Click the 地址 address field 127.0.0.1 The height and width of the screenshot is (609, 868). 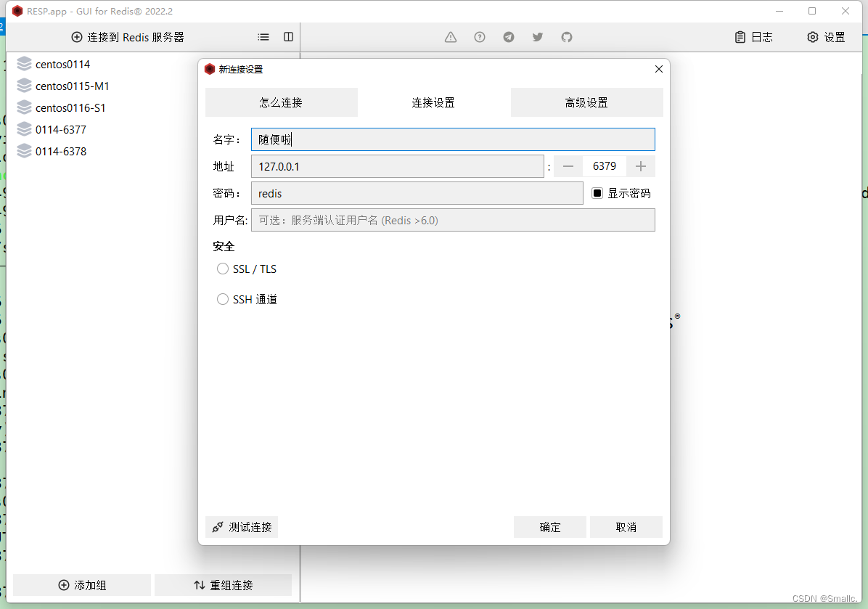(398, 167)
